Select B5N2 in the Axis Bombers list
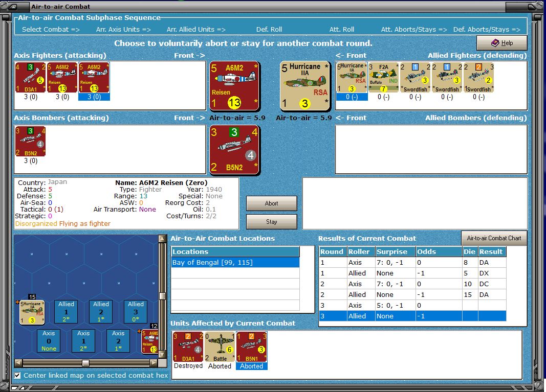546x392 pixels. click(31, 141)
